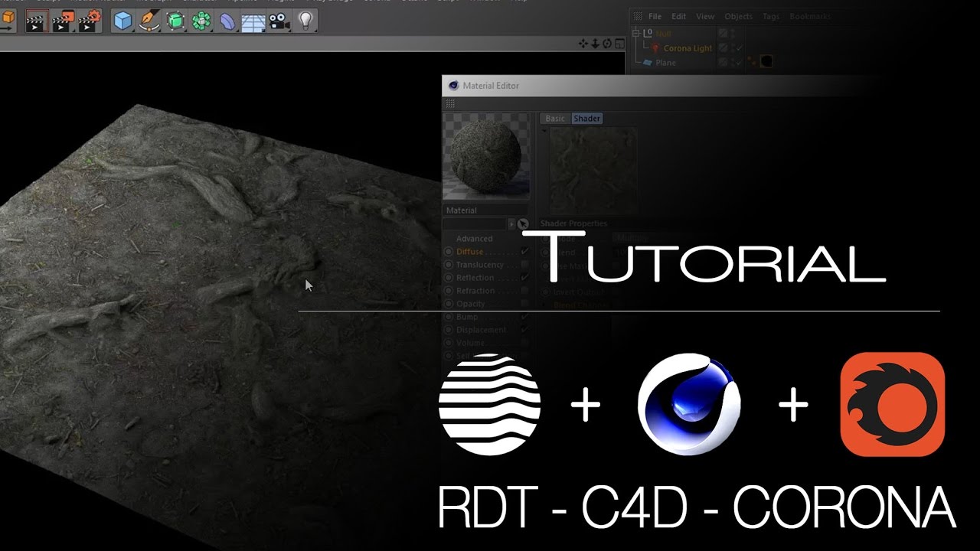Click Corona Light object icon in tree
Viewport: 980px width, 551px height.
click(x=655, y=48)
